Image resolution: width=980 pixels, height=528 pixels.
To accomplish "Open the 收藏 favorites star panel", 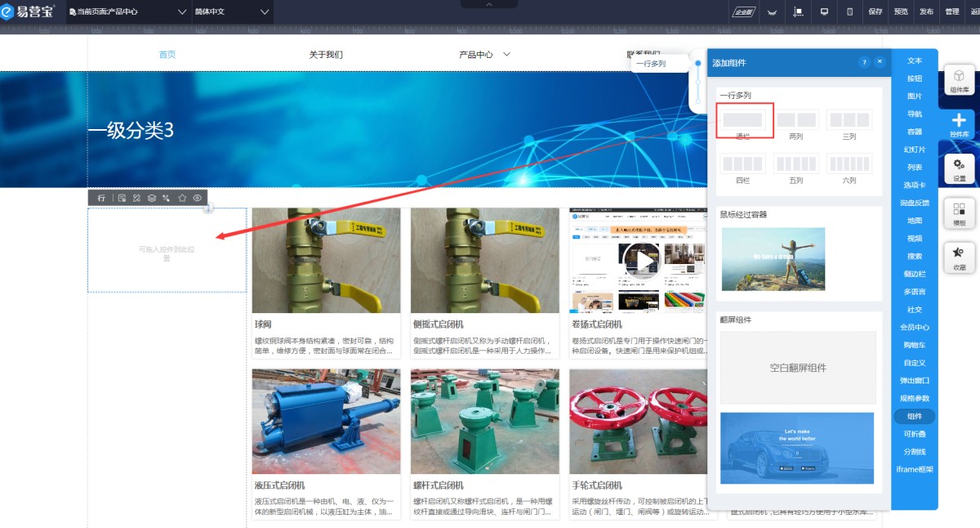I will tap(959, 257).
